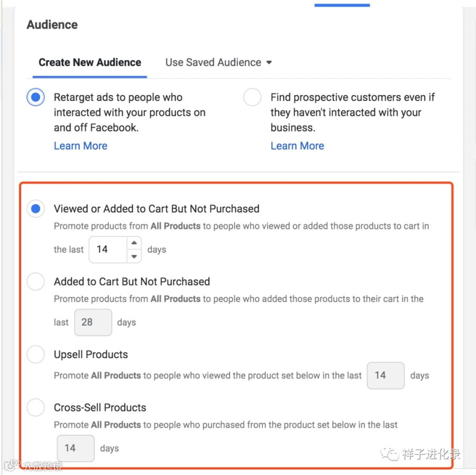
Task: Choose Added to Cart But Not Purchased
Action: tap(35, 281)
